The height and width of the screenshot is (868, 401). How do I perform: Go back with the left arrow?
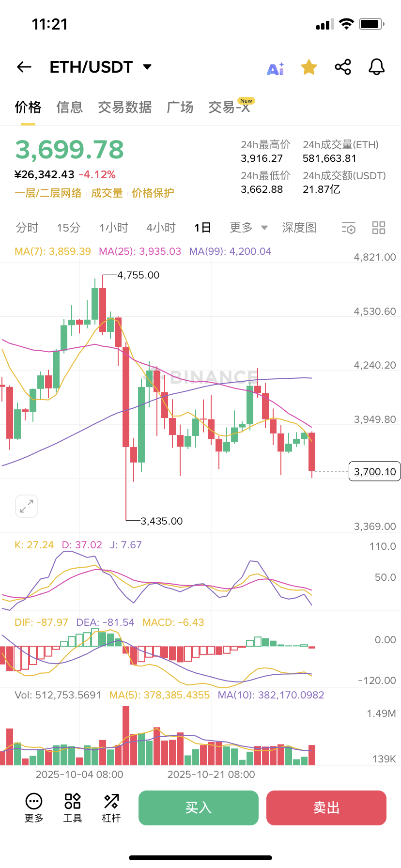[24, 67]
